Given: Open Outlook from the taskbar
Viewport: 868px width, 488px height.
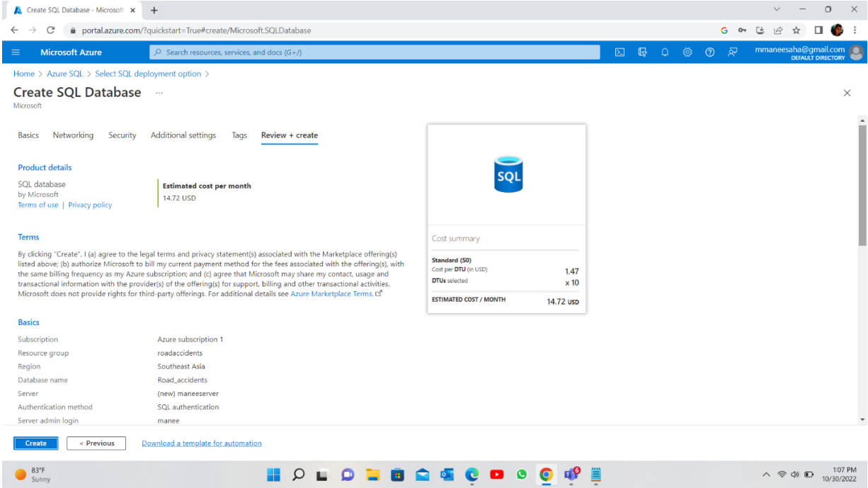Looking at the screenshot, I should tap(447, 475).
